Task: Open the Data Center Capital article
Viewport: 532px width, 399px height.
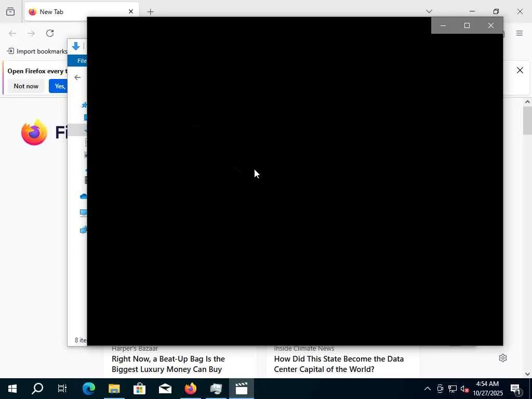Action: pos(339,364)
